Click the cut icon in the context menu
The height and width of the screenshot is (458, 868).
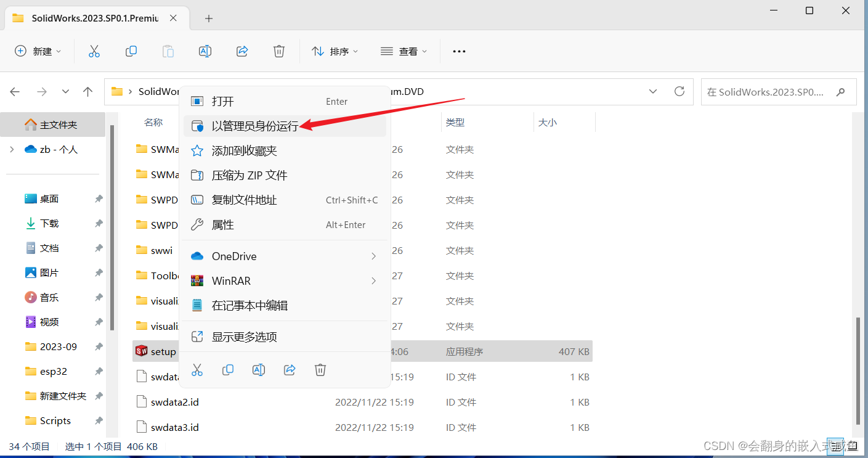click(197, 370)
